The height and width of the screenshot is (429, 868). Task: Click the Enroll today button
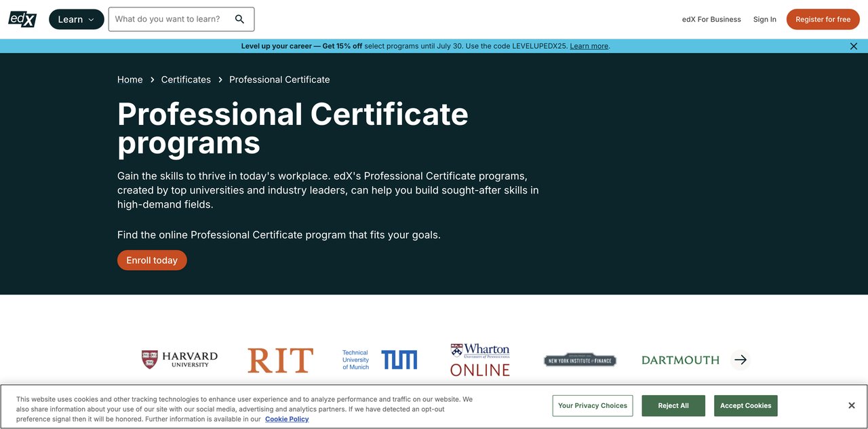click(152, 260)
